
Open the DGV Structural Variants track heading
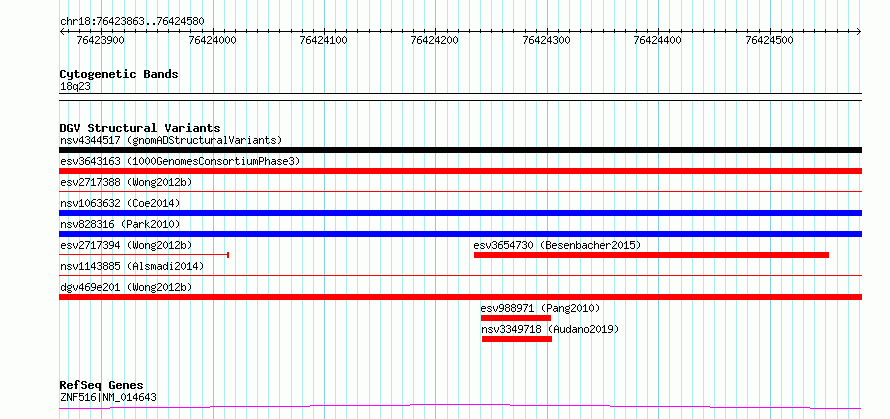pos(140,128)
